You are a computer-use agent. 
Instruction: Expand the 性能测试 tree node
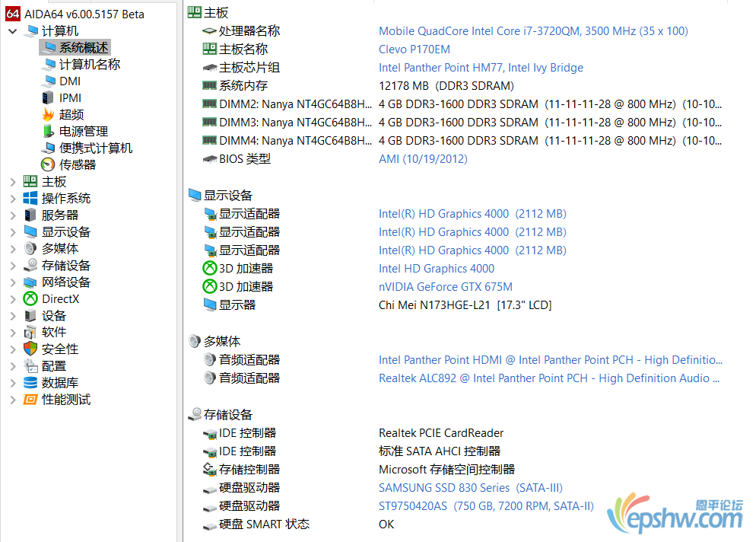click(13, 400)
